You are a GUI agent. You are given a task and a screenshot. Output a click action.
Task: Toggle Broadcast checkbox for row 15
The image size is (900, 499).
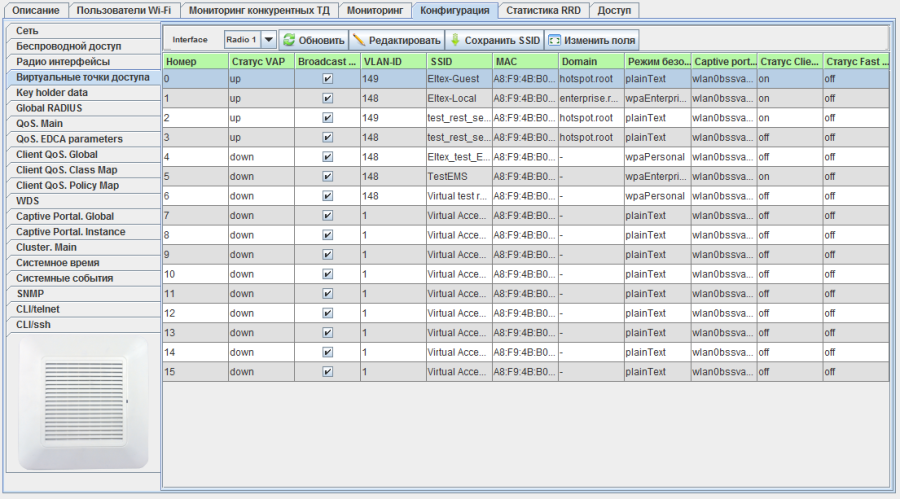click(327, 372)
